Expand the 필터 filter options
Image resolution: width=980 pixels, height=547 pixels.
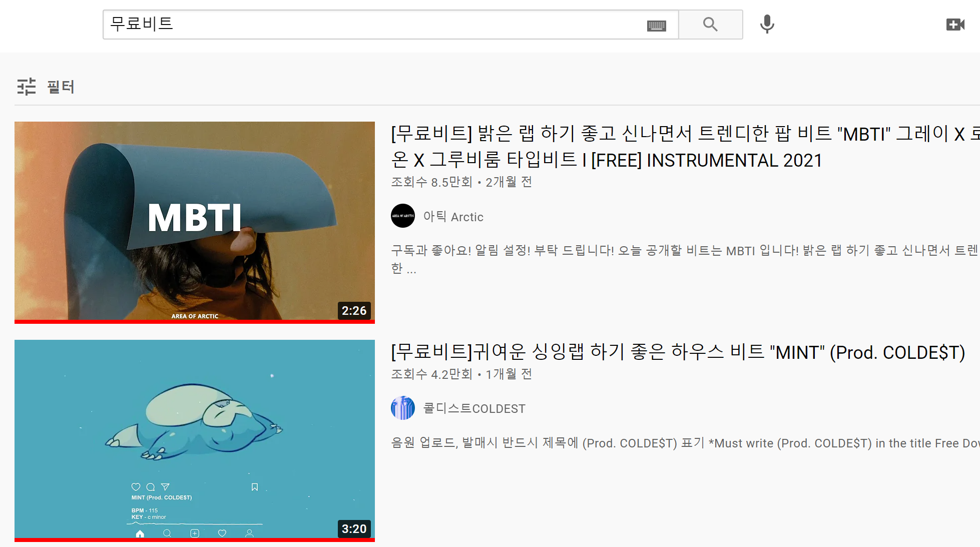click(61, 87)
